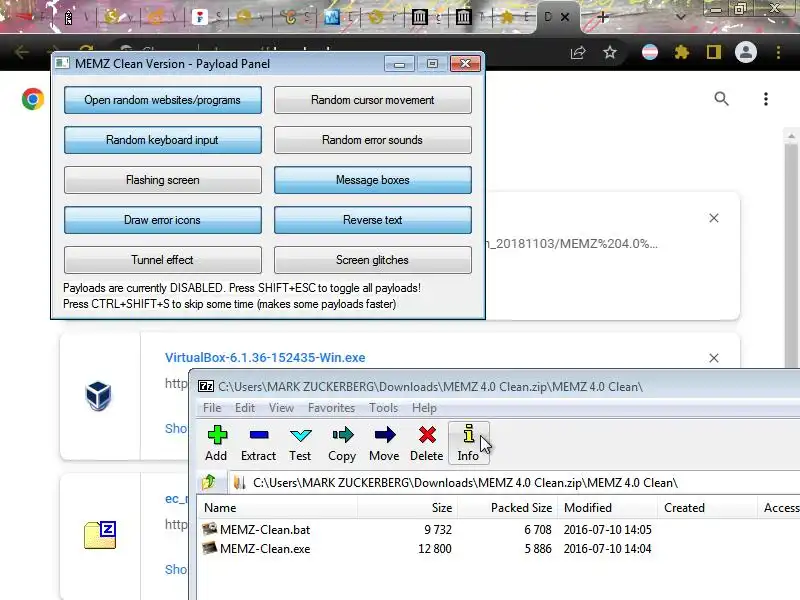Bookmark this page with the star icon
Screen dimensions: 800x600
coord(610,53)
